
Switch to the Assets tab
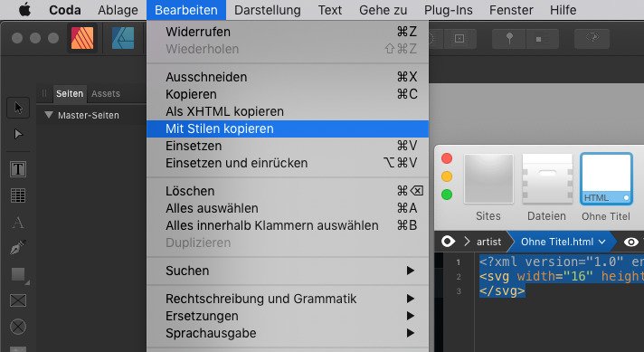tap(106, 93)
